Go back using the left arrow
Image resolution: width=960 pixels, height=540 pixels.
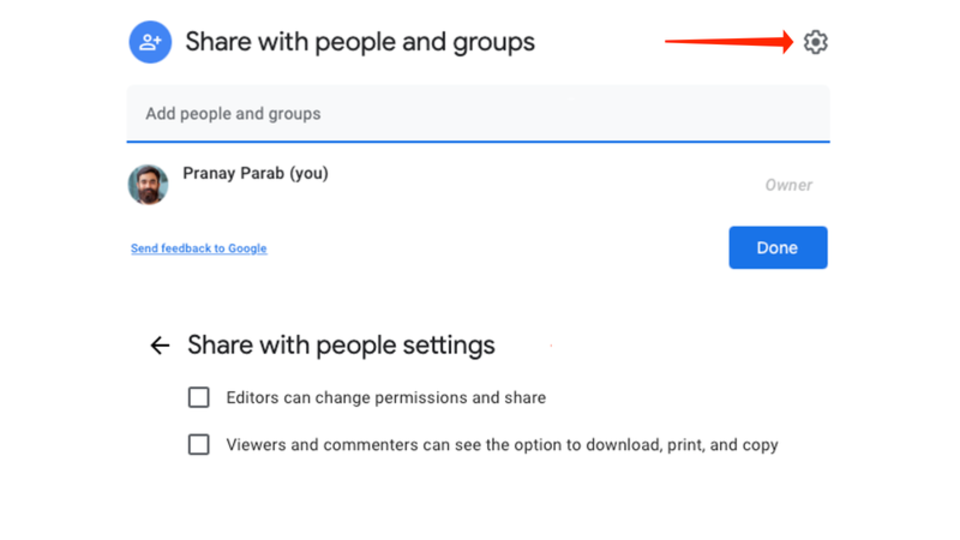[x=160, y=345]
